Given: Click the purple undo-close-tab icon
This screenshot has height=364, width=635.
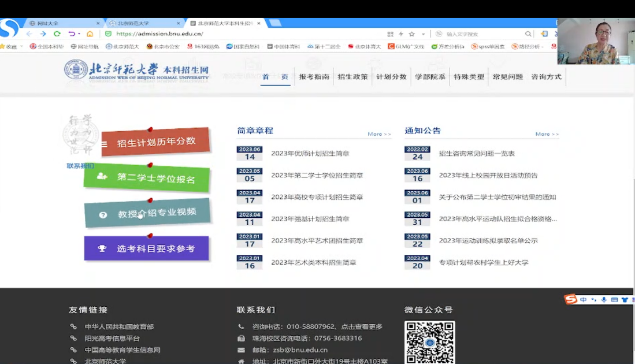Looking at the screenshot, I should [x=72, y=34].
